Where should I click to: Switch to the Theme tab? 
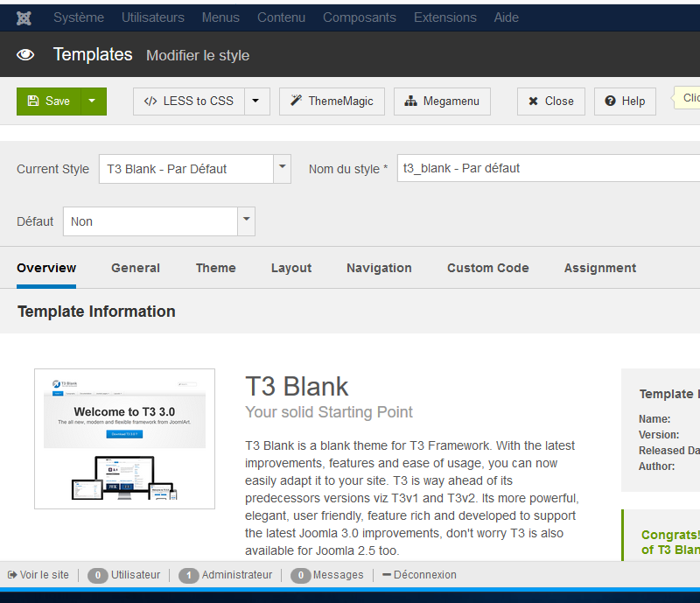215,268
